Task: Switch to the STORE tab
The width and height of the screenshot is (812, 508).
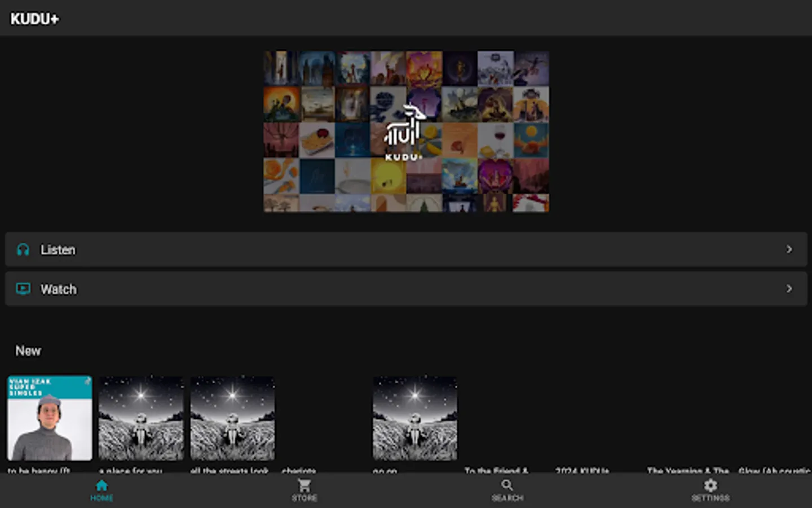Action: point(304,490)
